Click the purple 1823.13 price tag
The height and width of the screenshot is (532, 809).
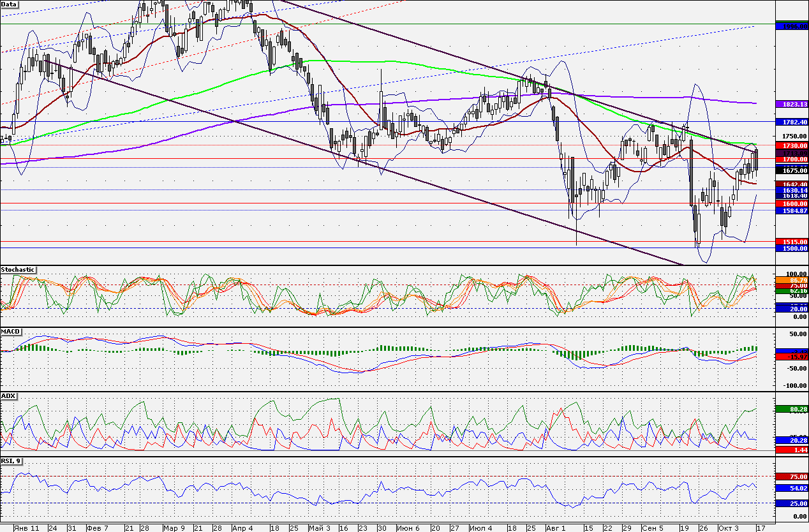click(x=791, y=103)
